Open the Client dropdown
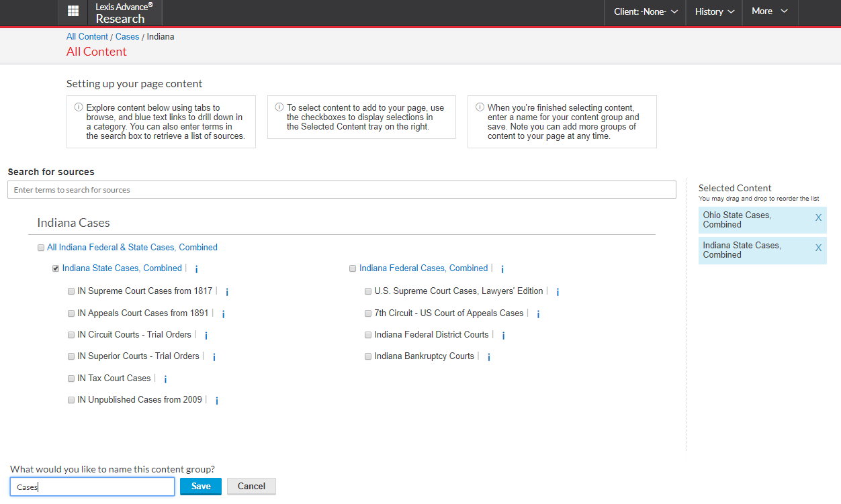This screenshot has height=504, width=841. tap(646, 11)
